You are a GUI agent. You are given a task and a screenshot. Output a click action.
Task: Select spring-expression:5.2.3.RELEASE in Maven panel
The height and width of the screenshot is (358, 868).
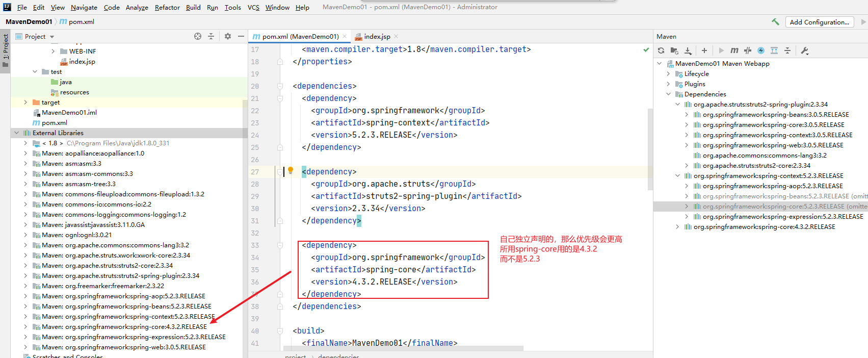783,216
